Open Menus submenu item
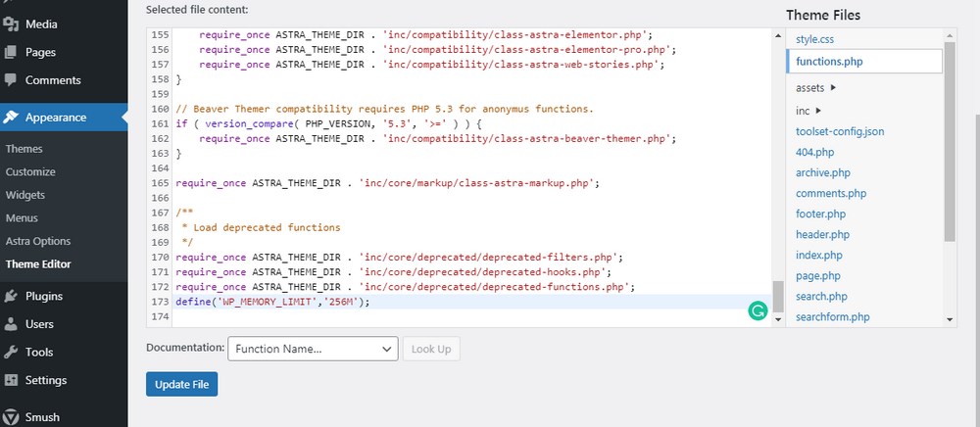Screen dimensions: 980x427 tap(22, 217)
